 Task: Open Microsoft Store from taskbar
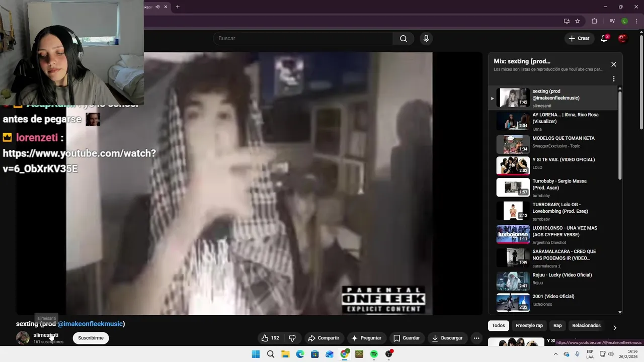(x=315, y=354)
